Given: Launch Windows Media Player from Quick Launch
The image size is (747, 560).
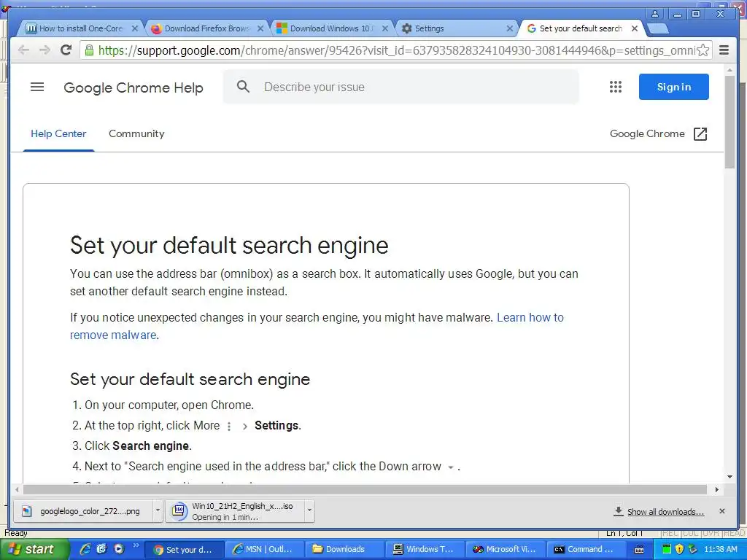Looking at the screenshot, I should coord(118,549).
